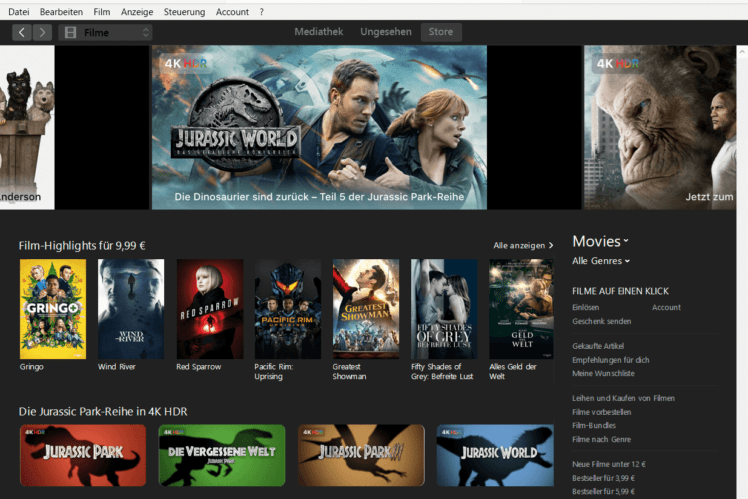Open Filme nach Genre link
Viewport: 748px width, 499px height.
(602, 439)
